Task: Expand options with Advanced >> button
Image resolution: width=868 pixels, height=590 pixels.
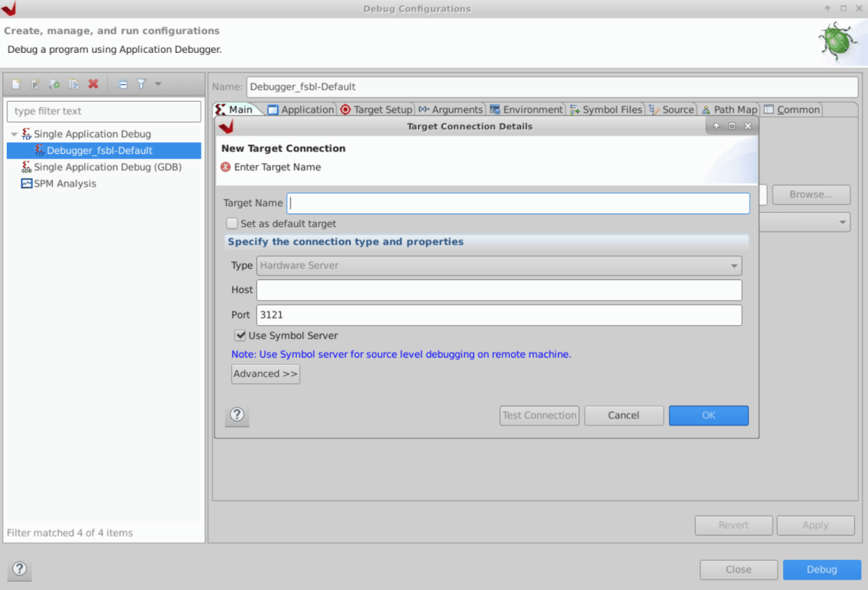Action: 266,373
